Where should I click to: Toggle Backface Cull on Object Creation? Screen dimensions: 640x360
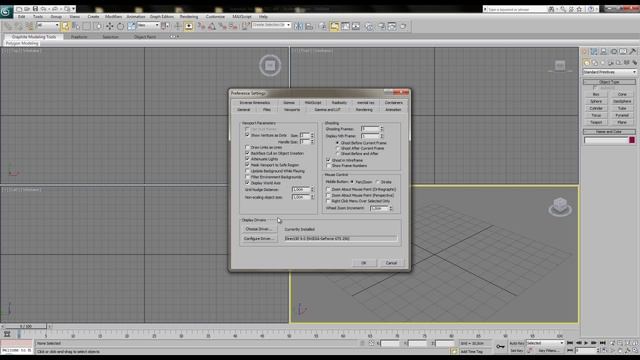(x=247, y=153)
